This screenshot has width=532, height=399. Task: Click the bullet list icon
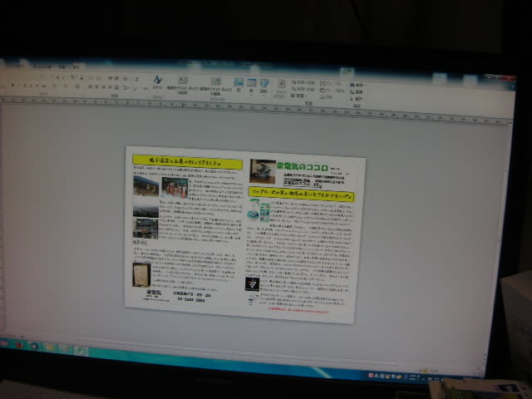[91, 78]
